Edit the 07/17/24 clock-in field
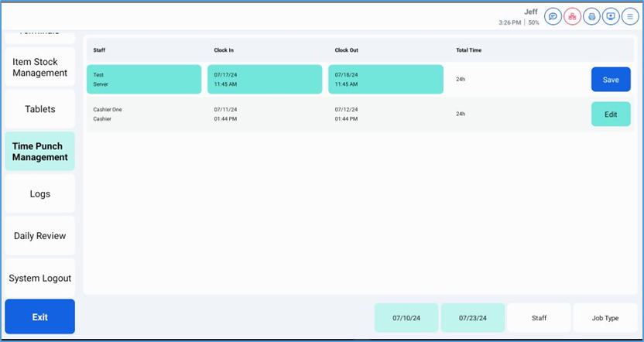 (265, 80)
